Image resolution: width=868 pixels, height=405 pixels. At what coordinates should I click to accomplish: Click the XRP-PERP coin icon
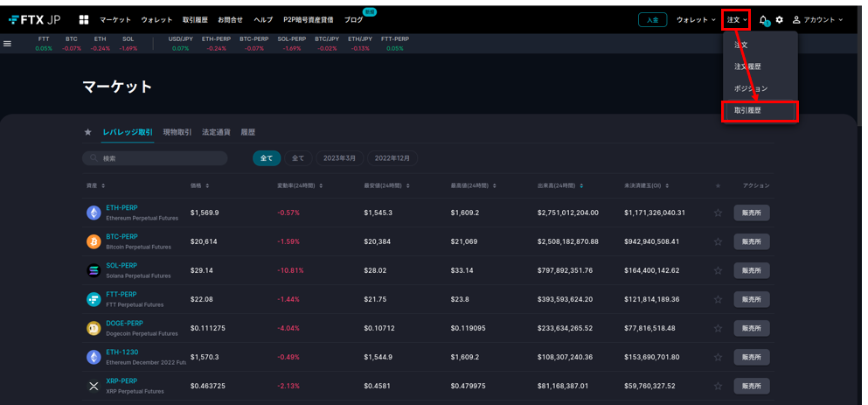[x=94, y=386]
